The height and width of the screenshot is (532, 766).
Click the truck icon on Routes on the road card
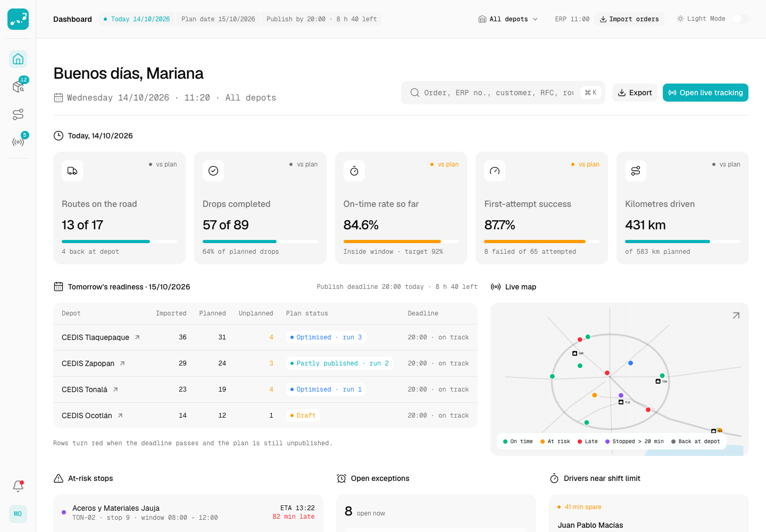(x=72, y=171)
